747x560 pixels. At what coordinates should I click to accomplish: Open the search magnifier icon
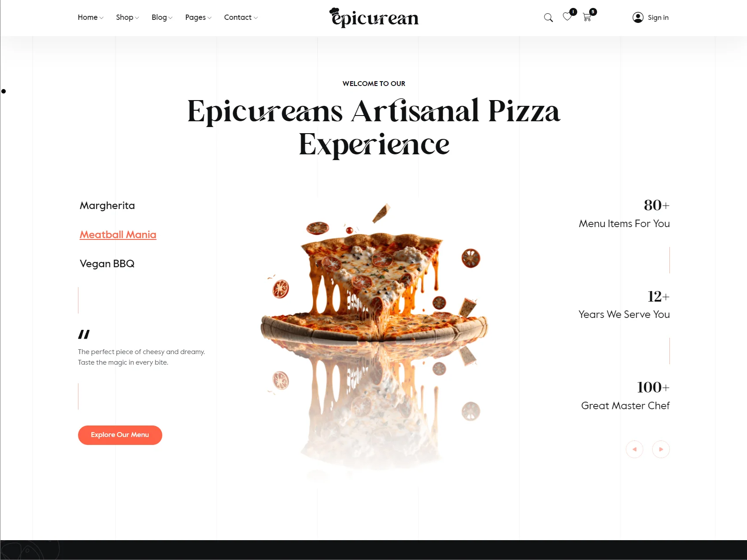pos(548,18)
